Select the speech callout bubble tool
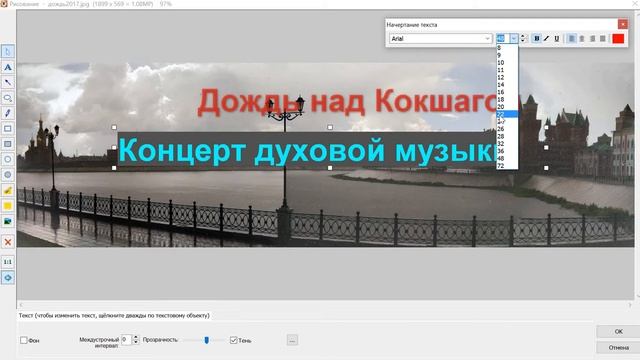640x360 pixels. pyautogui.click(x=8, y=98)
